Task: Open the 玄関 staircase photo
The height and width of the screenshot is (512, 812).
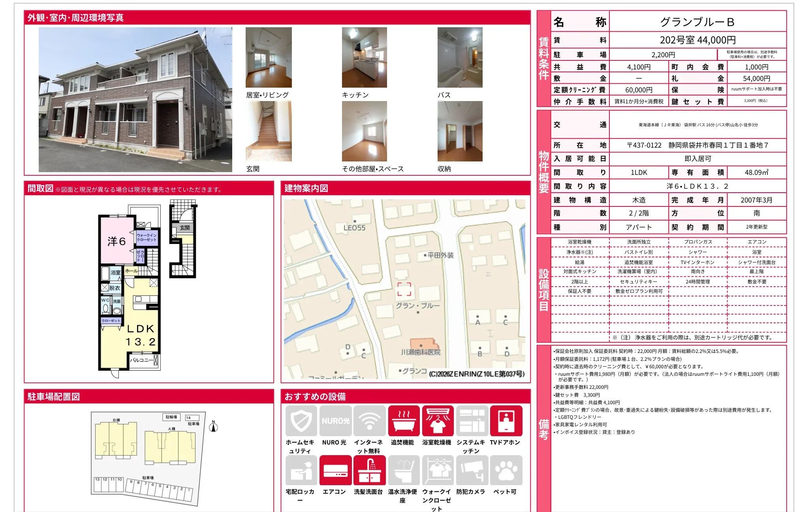Action: (269, 131)
